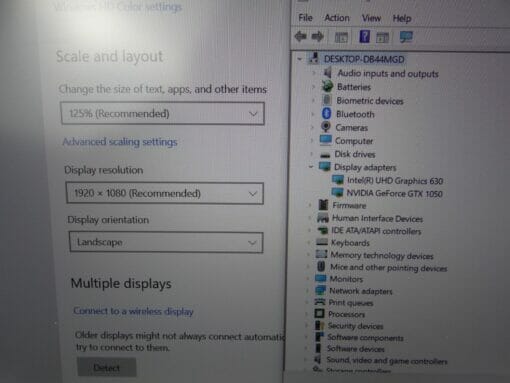Screen dimensions: 510x383
Task: Select the Firmware icon
Action: coord(323,205)
